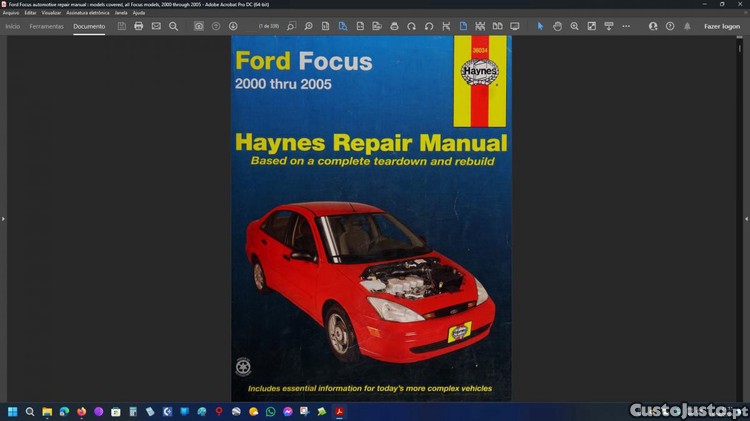Activate the Hand pan tool
Viewport: 750px width, 421px height.
[557, 26]
